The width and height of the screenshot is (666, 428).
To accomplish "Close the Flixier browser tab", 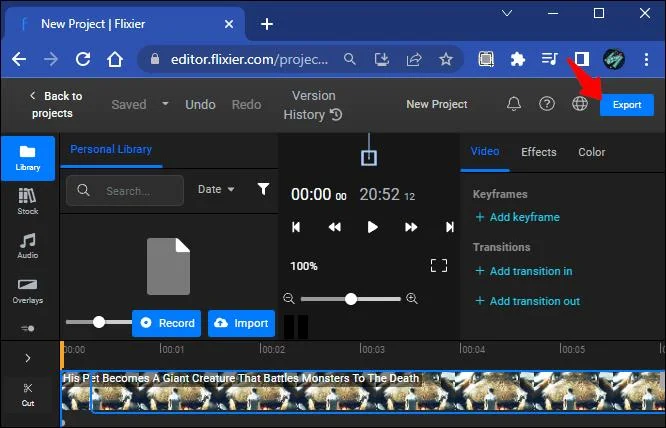I will pos(229,24).
